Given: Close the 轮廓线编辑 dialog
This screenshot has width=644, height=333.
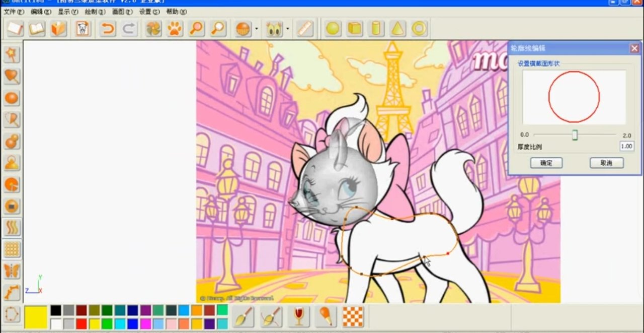Looking at the screenshot, I should click(x=634, y=48).
